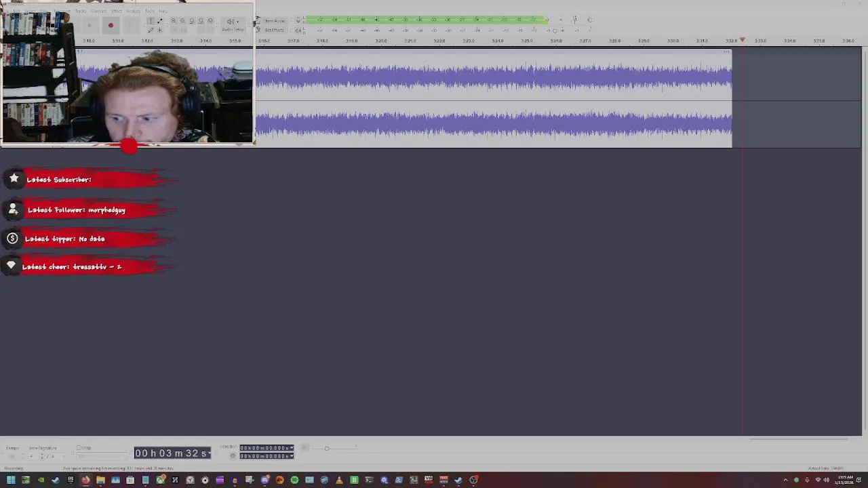868x488 pixels.
Task: Click the system tray network icon
Action: coord(816,480)
